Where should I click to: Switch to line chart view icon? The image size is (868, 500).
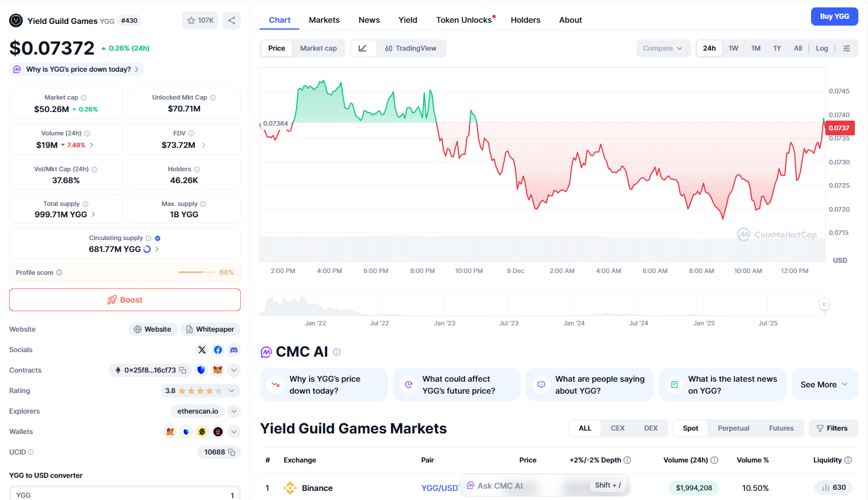(x=363, y=48)
